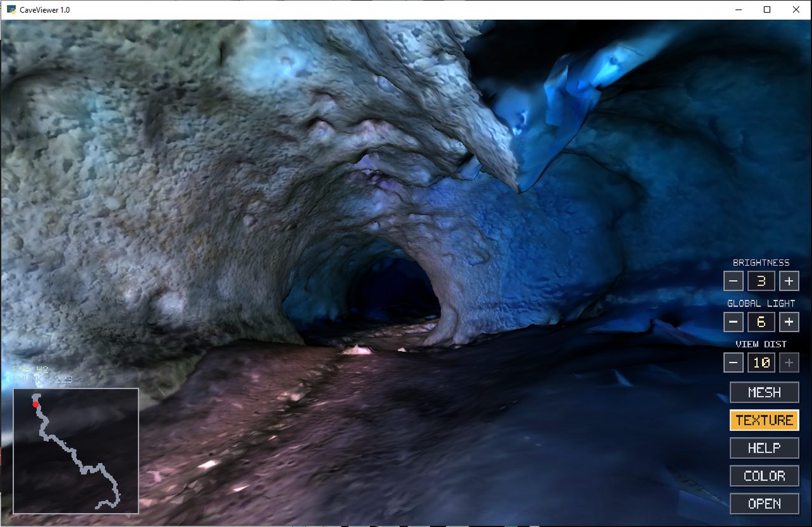Click the cave minimap in the corner
This screenshot has height=527, width=812.
point(76,451)
